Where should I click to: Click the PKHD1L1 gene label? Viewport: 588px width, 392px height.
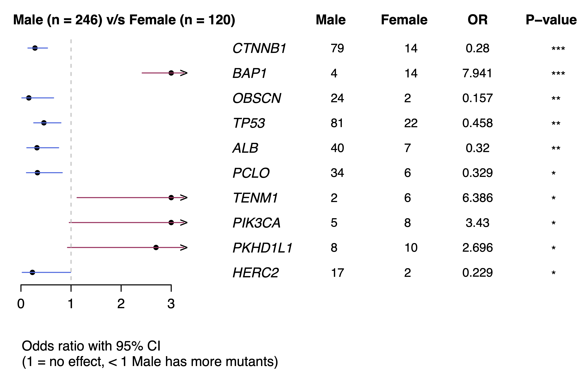pos(262,248)
